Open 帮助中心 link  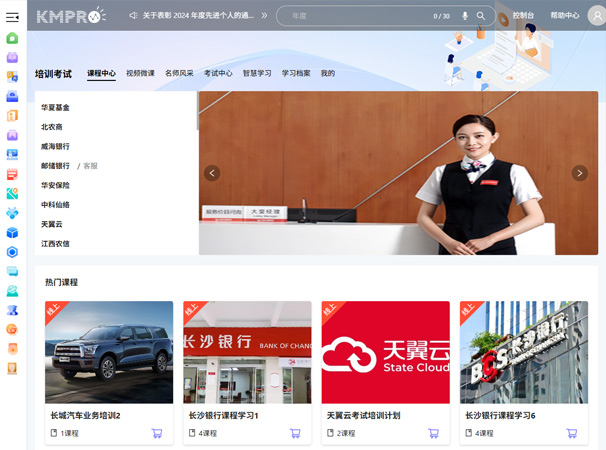coord(564,16)
